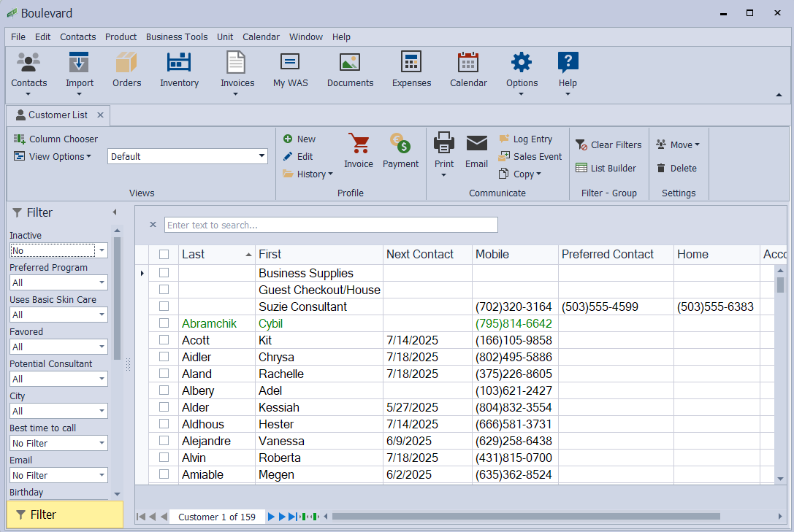Create an Invoice for the customer
Image resolution: width=794 pixels, height=532 pixels.
tap(359, 150)
